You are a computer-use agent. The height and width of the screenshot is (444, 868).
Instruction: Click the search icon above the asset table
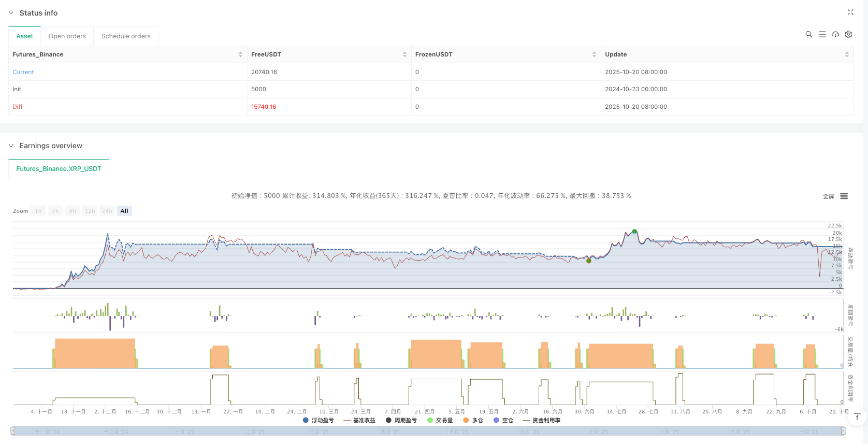pyautogui.click(x=808, y=34)
